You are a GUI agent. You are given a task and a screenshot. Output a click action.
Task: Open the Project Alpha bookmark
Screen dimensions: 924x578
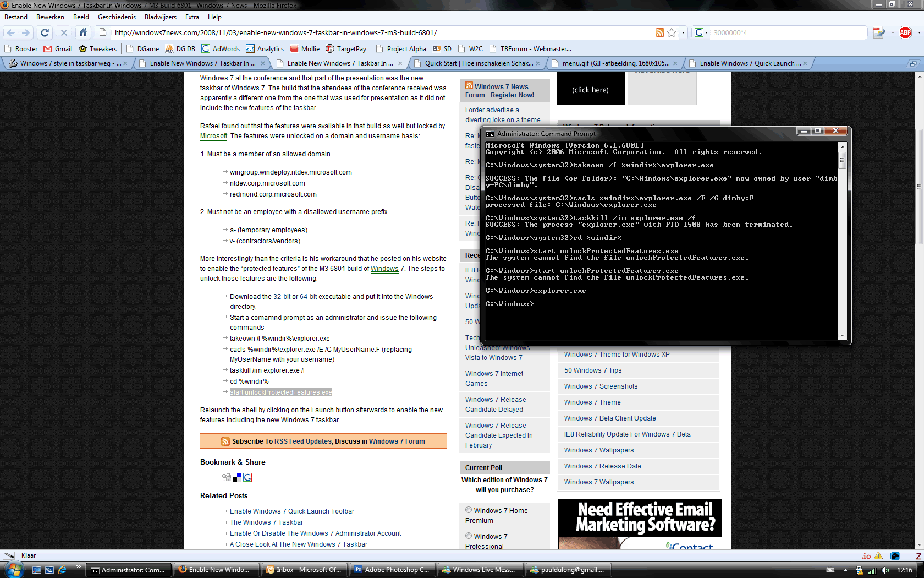click(x=401, y=48)
